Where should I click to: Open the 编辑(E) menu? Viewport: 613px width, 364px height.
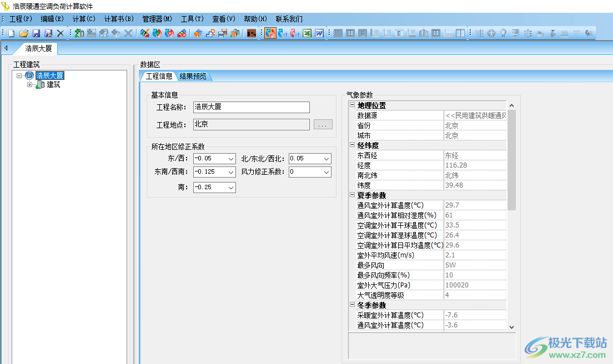(x=52, y=19)
